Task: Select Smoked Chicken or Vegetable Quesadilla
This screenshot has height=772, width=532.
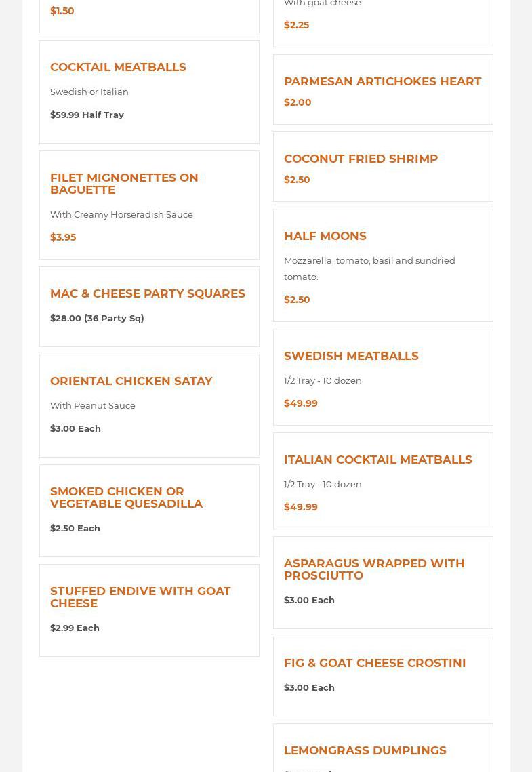Action: pyautogui.click(x=126, y=497)
